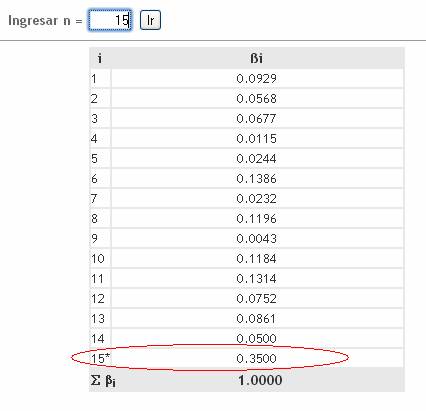Click the value 0.0115 in row 4
This screenshot has width=426, height=411.
point(256,139)
